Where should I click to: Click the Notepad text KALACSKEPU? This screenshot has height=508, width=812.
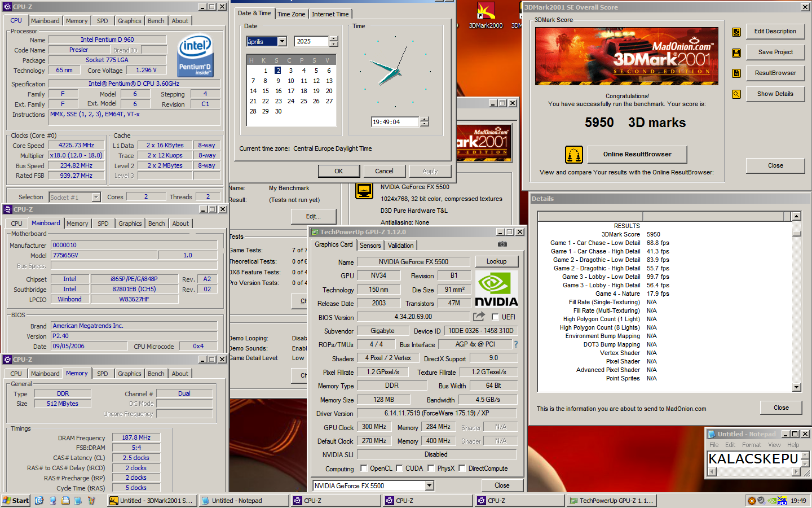[x=753, y=459]
